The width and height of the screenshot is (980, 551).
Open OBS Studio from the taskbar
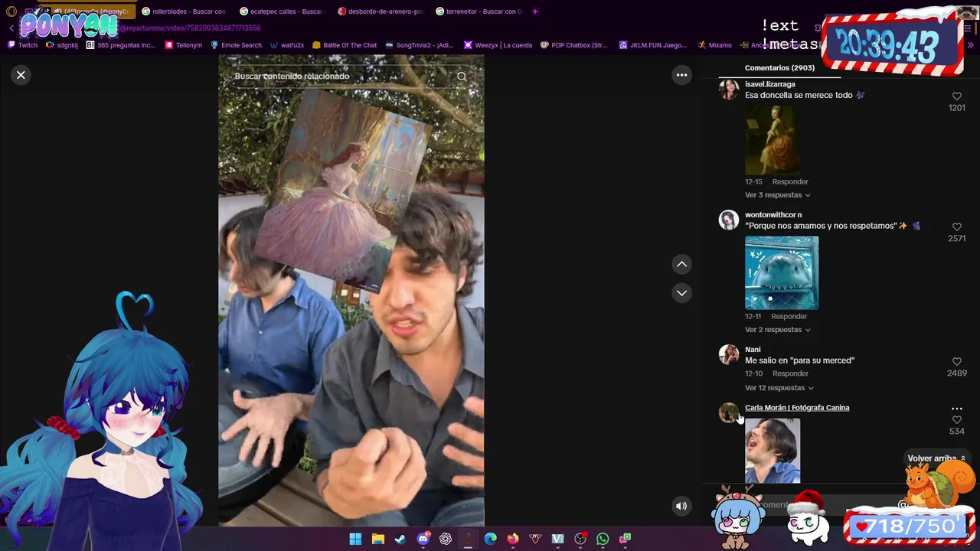(580, 539)
